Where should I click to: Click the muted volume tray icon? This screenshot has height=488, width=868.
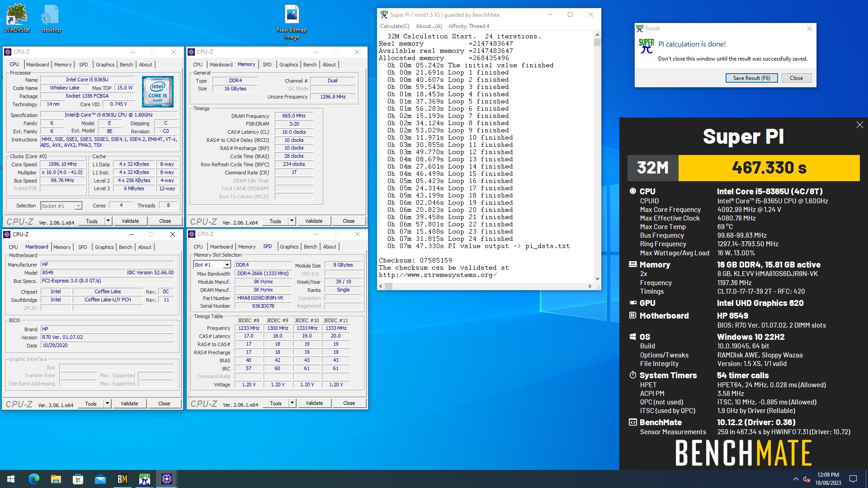[x=806, y=479]
